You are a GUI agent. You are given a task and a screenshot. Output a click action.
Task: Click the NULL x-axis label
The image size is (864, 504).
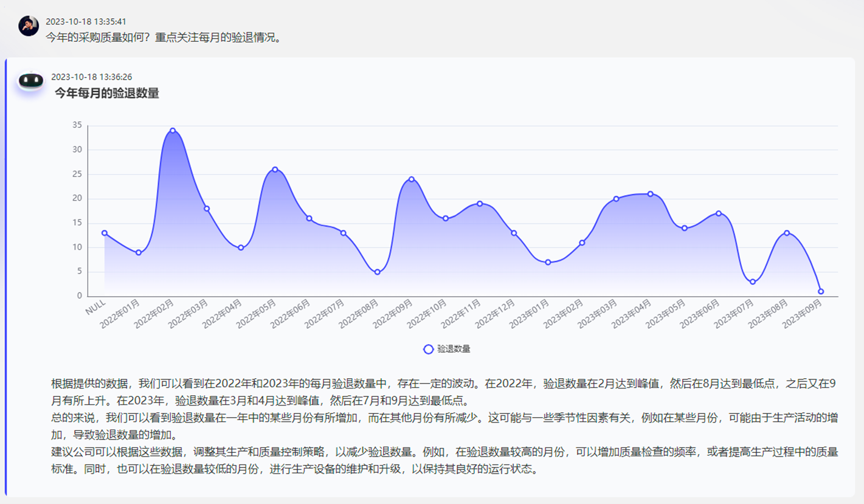coord(96,307)
